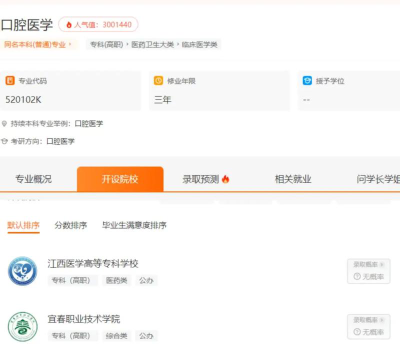This screenshot has width=400, height=360.
Task: Click 无概率 button for 宜春职业技术学院
Action: pos(369,332)
